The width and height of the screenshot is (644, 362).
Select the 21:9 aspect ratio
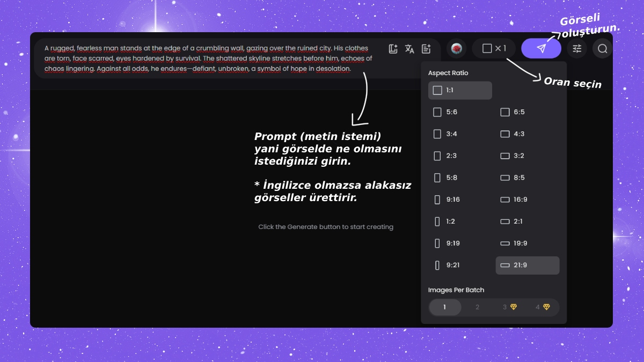tap(527, 265)
